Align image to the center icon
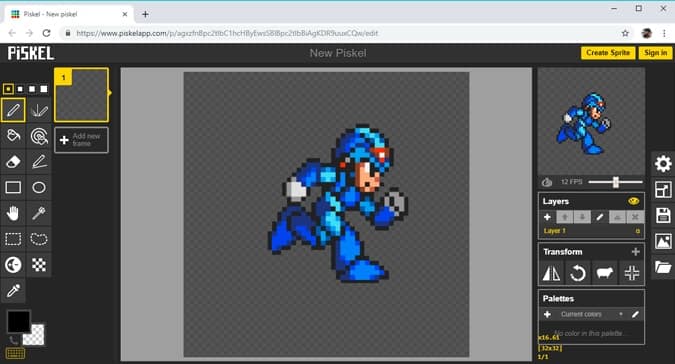This screenshot has width=675, height=364. [x=632, y=273]
